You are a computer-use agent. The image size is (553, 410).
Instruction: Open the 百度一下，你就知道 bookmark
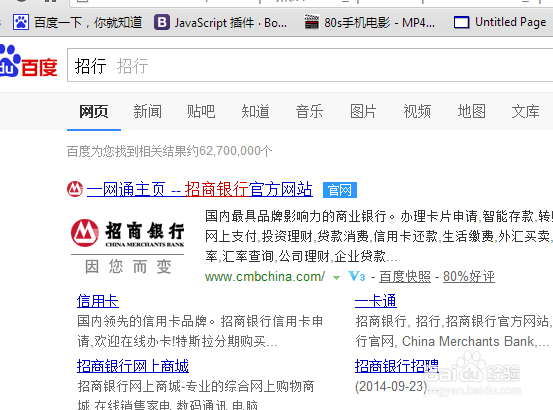(x=77, y=23)
